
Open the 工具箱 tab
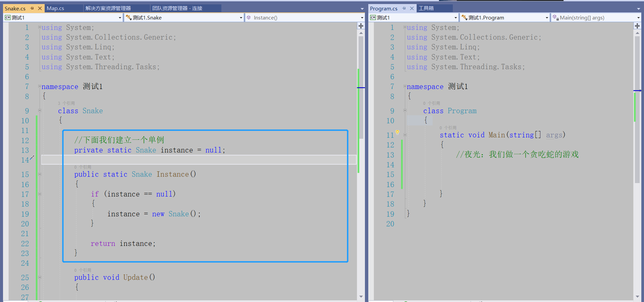pos(426,8)
